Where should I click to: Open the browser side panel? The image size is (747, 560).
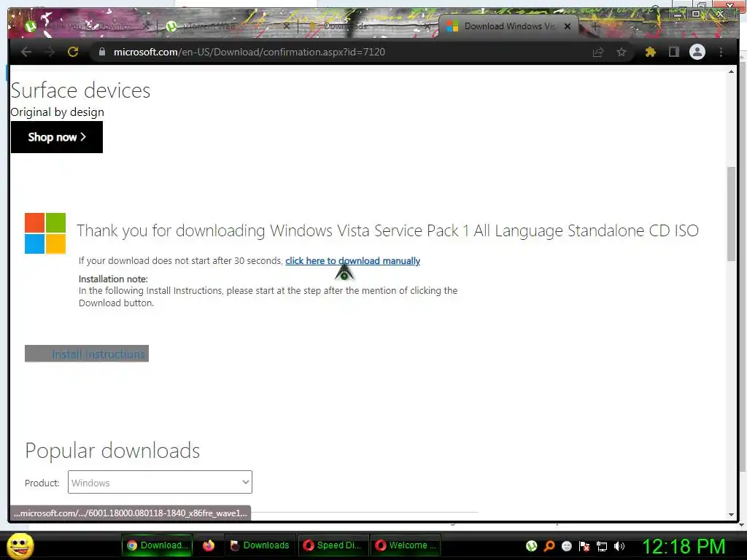673,52
